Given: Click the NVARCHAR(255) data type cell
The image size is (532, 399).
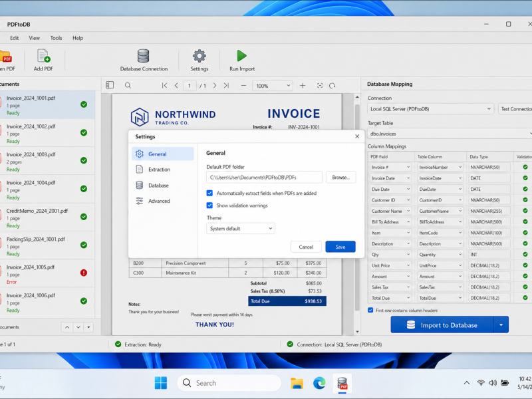Looking at the screenshot, I should tap(489, 211).
